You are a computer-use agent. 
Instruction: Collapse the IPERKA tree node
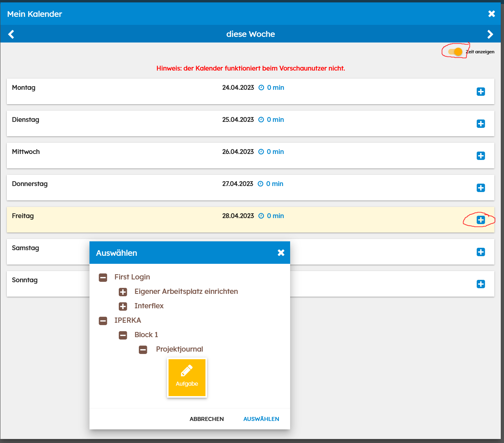click(x=103, y=321)
